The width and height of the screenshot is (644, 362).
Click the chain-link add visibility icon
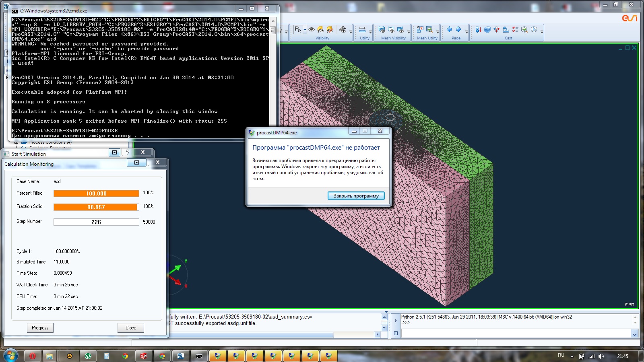click(343, 29)
